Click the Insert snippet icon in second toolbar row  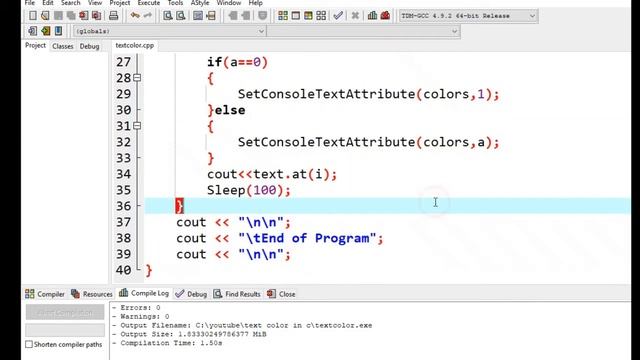pyautogui.click(x=33, y=31)
